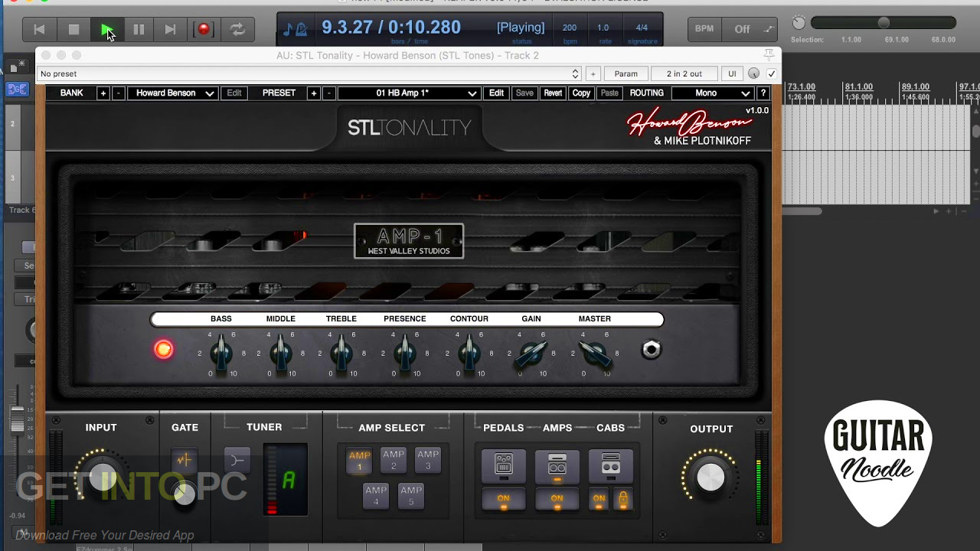Skip to end in transport

click(x=170, y=30)
